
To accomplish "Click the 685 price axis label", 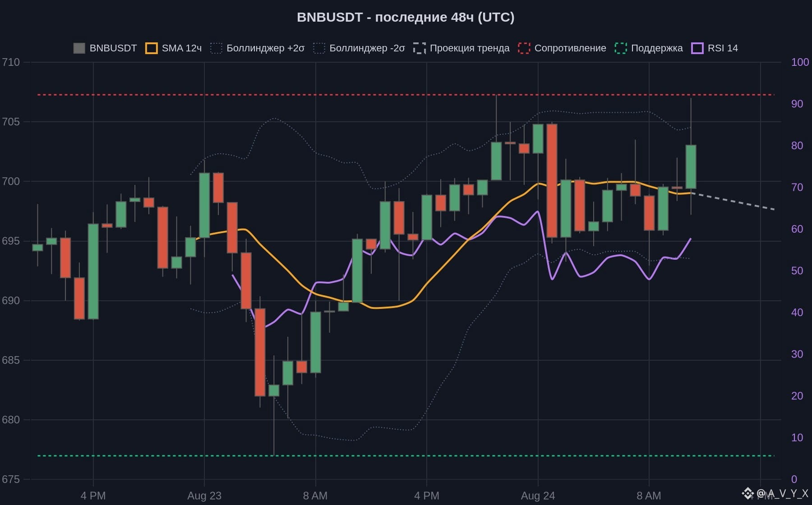I will pos(11,360).
